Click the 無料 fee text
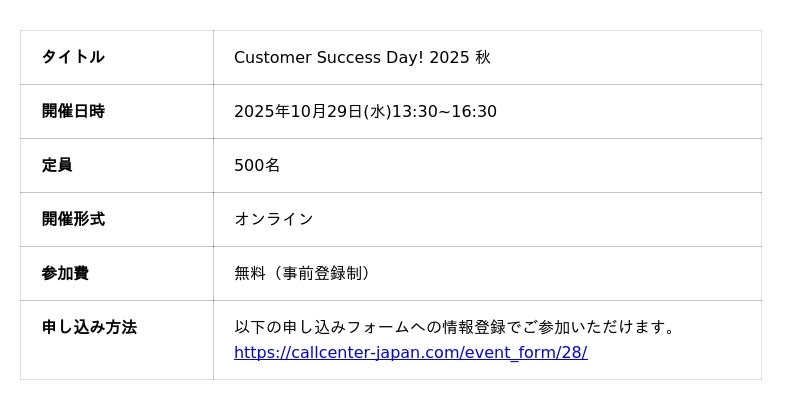 click(x=249, y=273)
